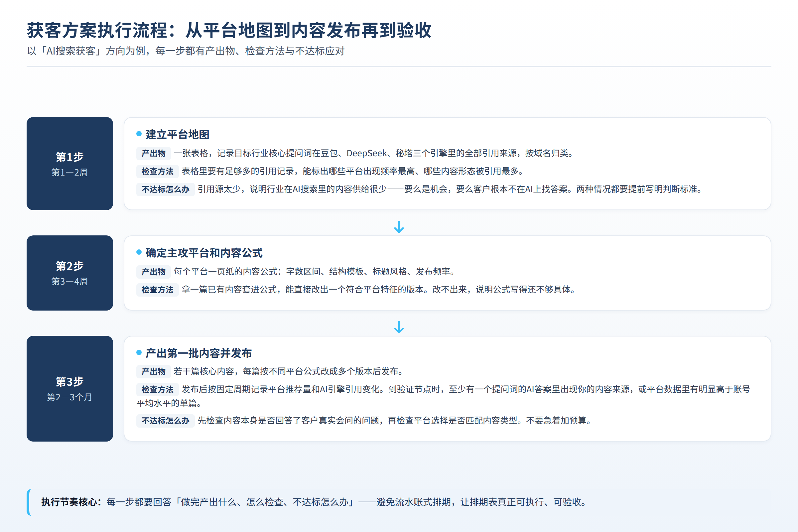Click the 检查方法 tag in step 2
The image size is (798, 532).
[x=157, y=290]
